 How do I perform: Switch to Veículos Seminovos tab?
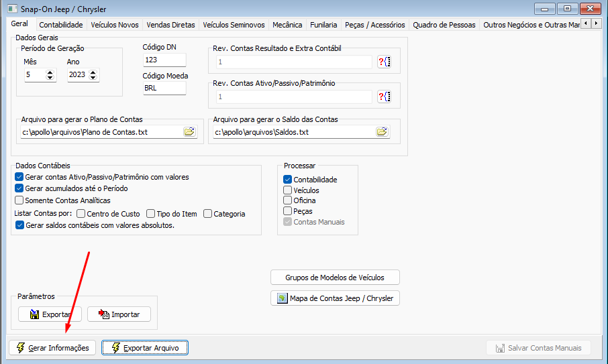[x=234, y=25]
